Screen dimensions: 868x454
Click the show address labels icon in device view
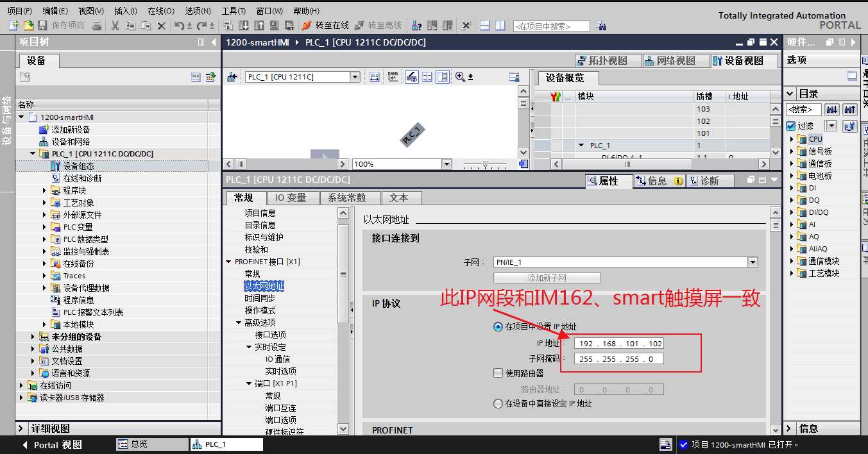[x=412, y=77]
